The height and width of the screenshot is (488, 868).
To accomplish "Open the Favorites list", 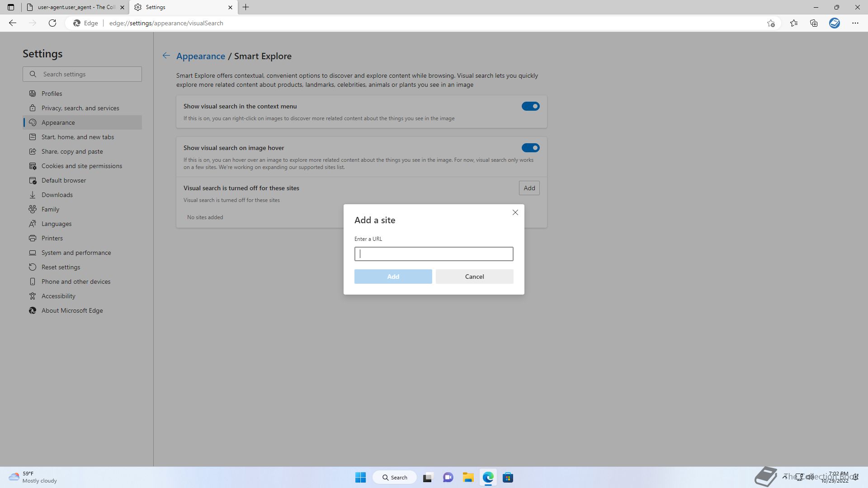I will pos(794,23).
